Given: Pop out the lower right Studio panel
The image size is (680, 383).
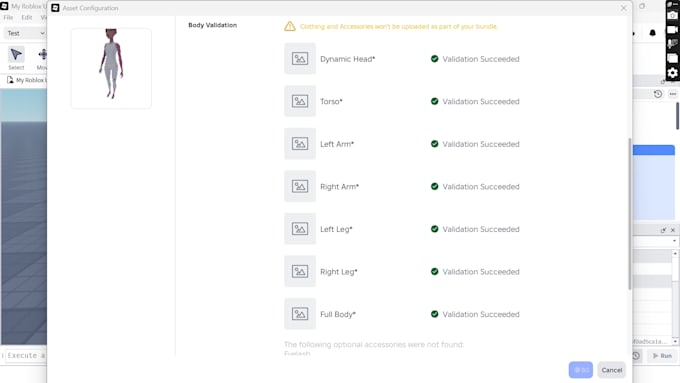Looking at the screenshot, I should (x=663, y=230).
